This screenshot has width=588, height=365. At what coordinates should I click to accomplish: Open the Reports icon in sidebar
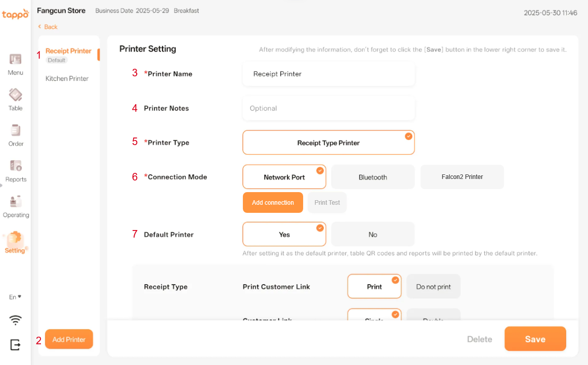15,166
